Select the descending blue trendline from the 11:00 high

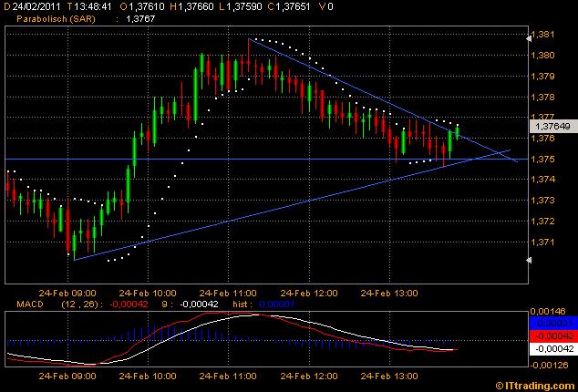pyautogui.click(x=383, y=100)
